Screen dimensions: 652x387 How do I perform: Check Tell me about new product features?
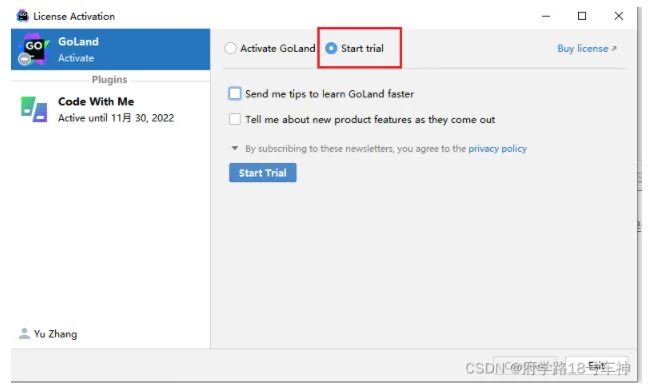pyautogui.click(x=235, y=119)
